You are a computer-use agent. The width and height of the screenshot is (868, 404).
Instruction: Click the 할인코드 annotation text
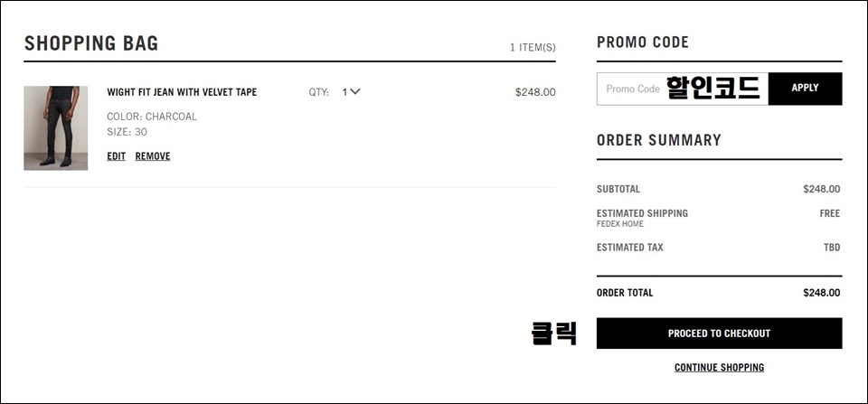pos(713,88)
